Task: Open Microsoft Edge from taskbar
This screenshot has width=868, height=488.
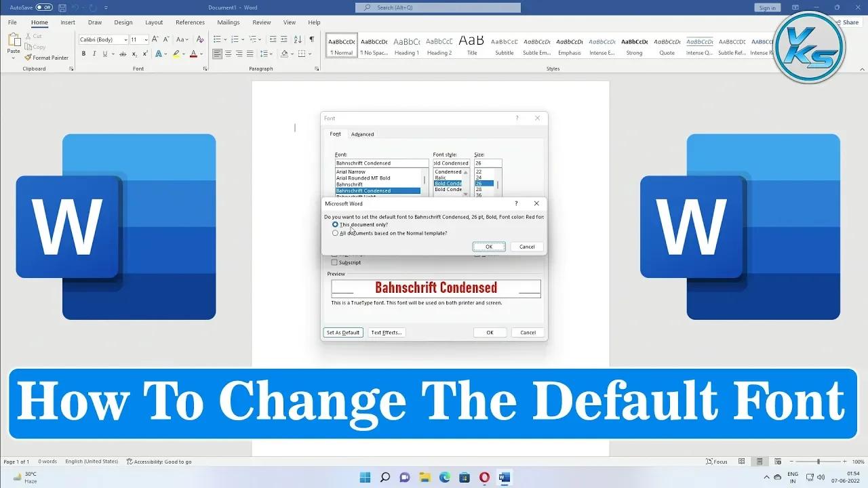Action: click(444, 477)
